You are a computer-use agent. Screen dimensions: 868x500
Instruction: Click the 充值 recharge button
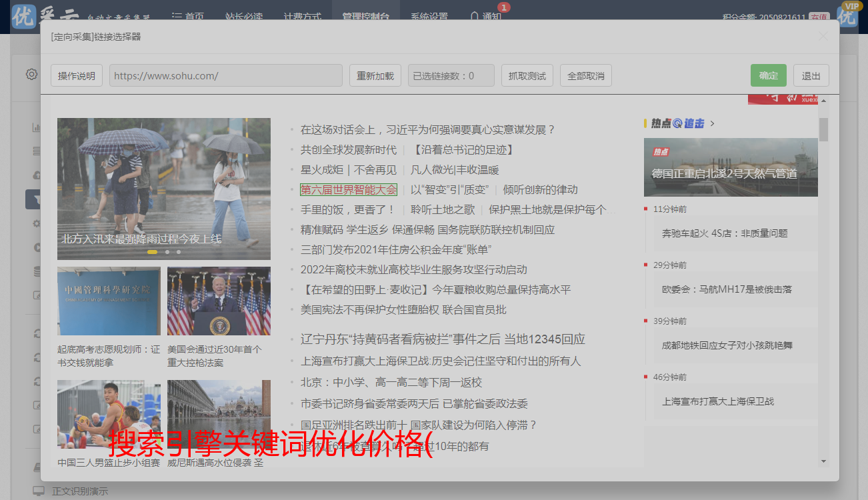pyautogui.click(x=819, y=17)
